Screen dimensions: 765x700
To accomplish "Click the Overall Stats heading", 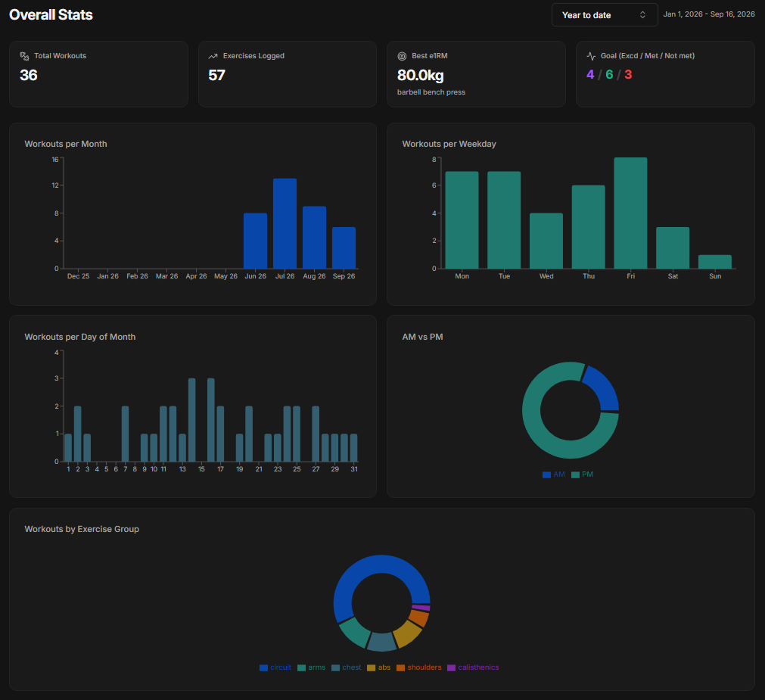I will pos(51,14).
